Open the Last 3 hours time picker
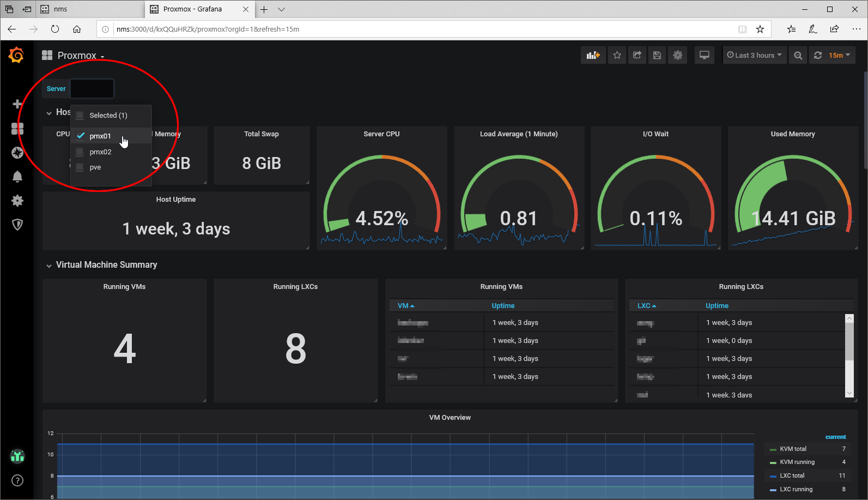Image resolution: width=868 pixels, height=500 pixels. [x=754, y=55]
